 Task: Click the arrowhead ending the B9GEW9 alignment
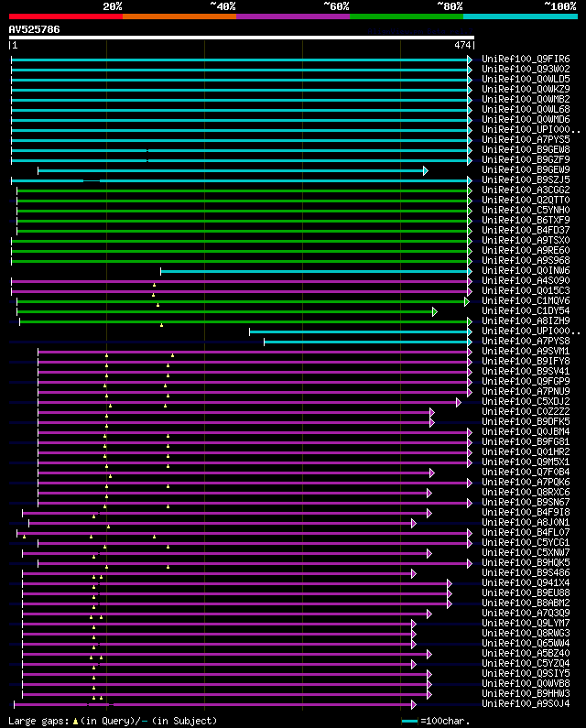(x=426, y=171)
